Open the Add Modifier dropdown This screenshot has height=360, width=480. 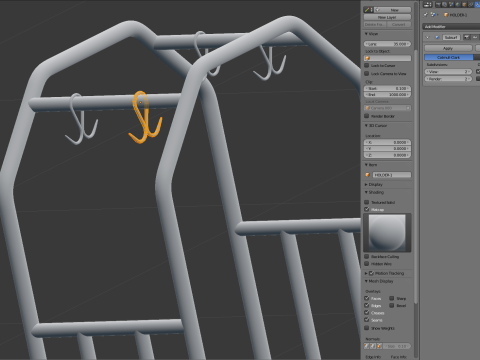[451, 27]
